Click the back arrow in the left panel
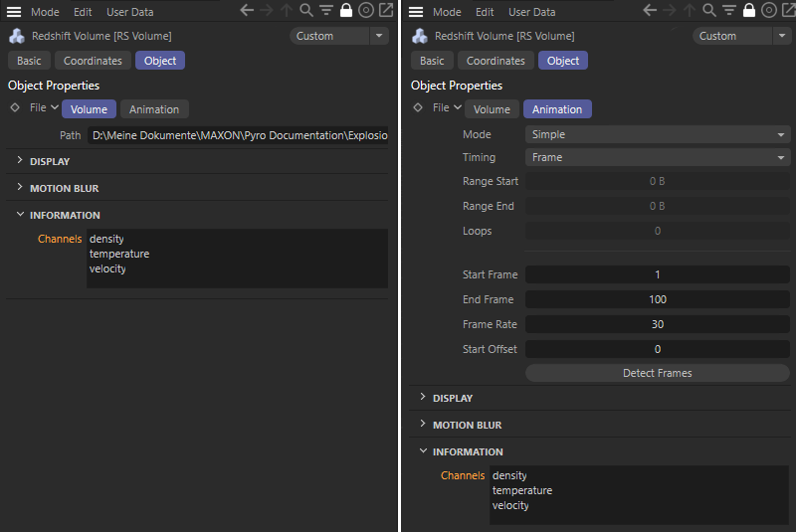The width and height of the screenshot is (796, 532). tap(248, 11)
